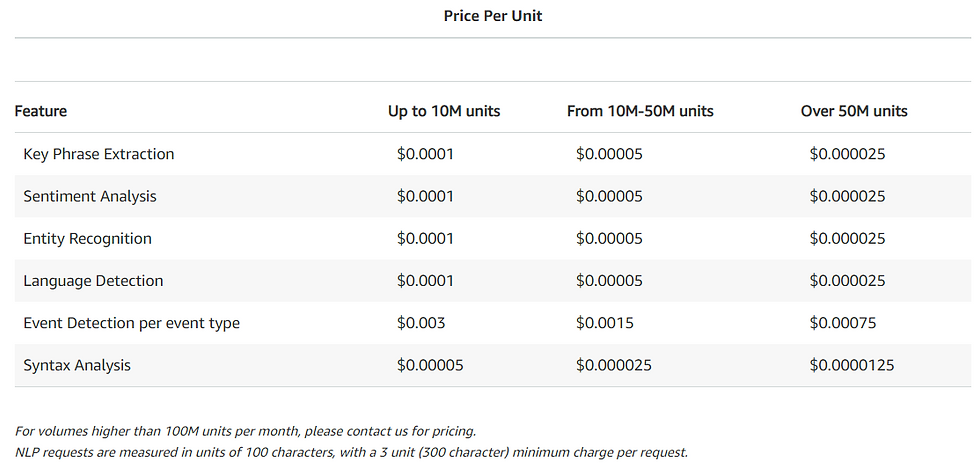Click the $0.00075 Event Detection price

842,323
